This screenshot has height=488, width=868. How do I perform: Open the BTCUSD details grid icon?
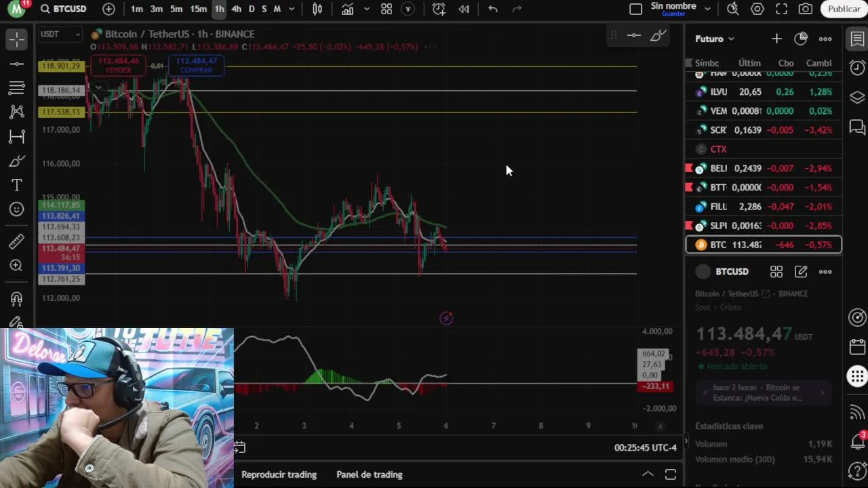(x=776, y=272)
